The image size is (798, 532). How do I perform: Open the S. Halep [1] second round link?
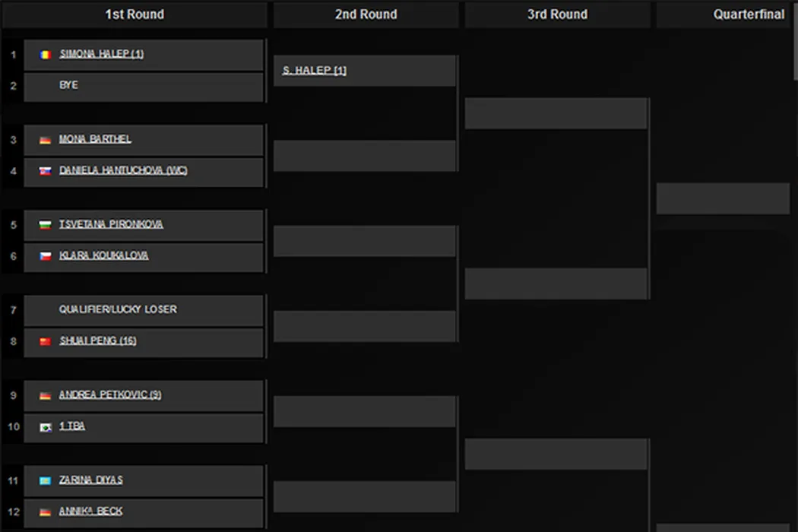[314, 71]
